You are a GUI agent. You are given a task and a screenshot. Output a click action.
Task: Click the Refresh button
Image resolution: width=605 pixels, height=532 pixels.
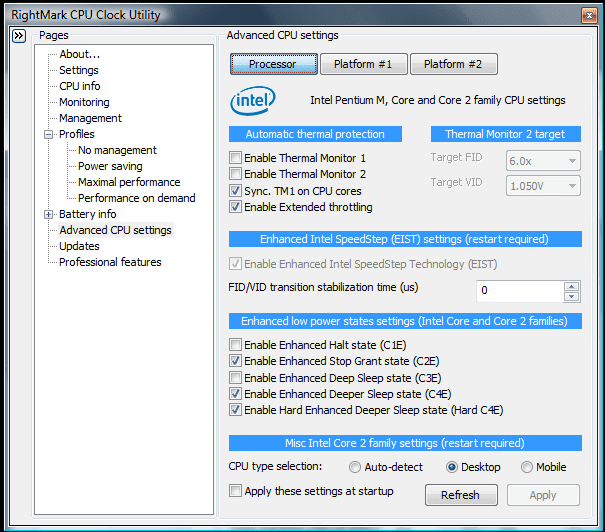(x=461, y=495)
